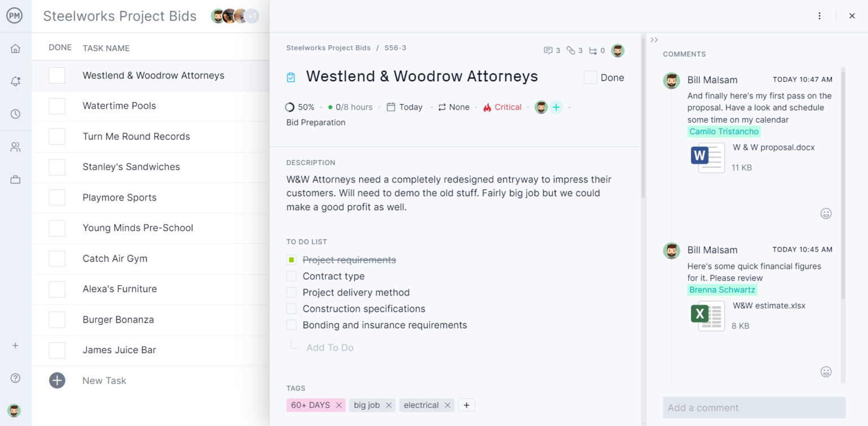Open the paperclip attachments icon showing 3
The width and height of the screenshot is (868, 426).
572,50
